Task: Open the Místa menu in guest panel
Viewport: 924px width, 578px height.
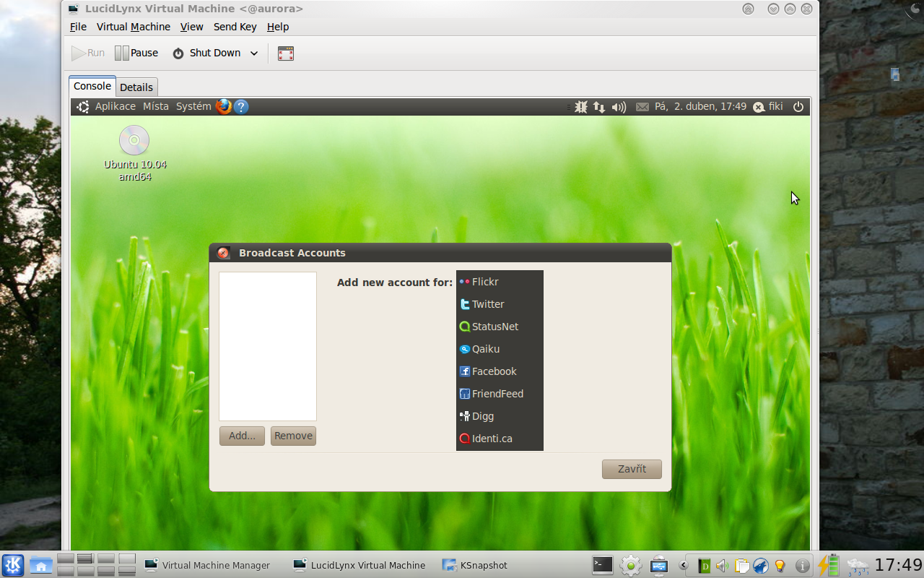Action: pyautogui.click(x=156, y=106)
